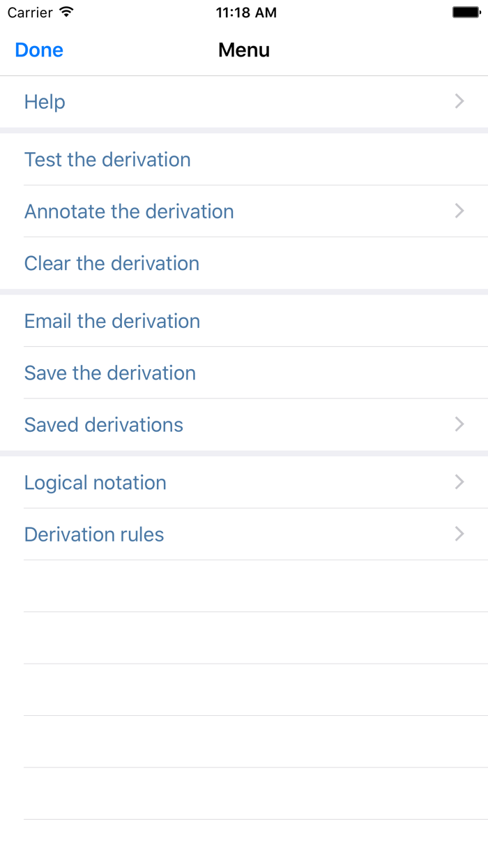This screenshot has width=488, height=868.
Task: Click the Derivation rules chevron icon
Action: coord(459,534)
